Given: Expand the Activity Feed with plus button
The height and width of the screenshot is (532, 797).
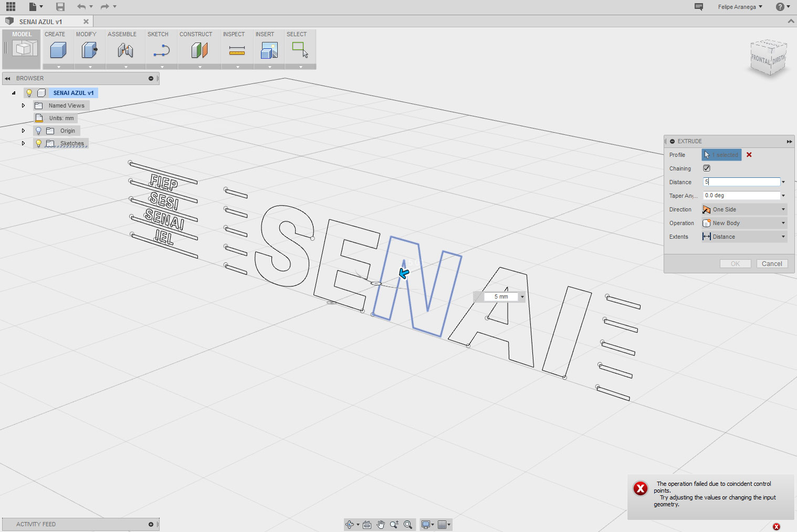Looking at the screenshot, I should point(151,524).
